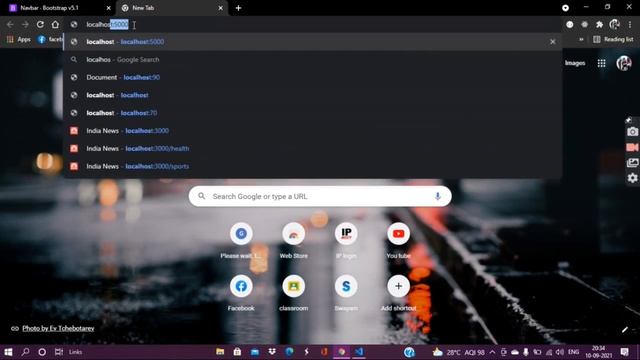The height and width of the screenshot is (360, 640).
Task: Select the plain localhost suggestion
Action: tap(313, 95)
